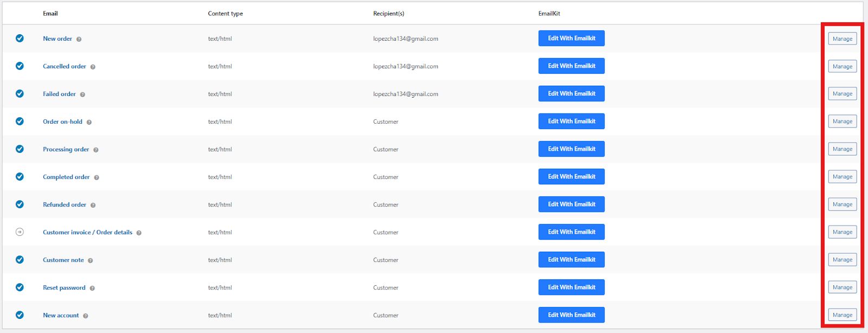Click help icon beside Customer invoice / Order details
This screenshot has width=868, height=333.
tap(139, 233)
